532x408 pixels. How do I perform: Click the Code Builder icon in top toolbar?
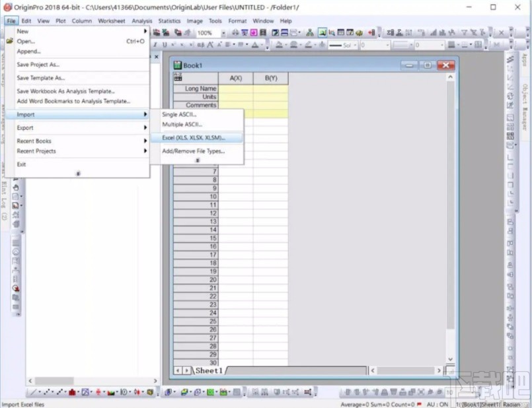click(x=359, y=32)
